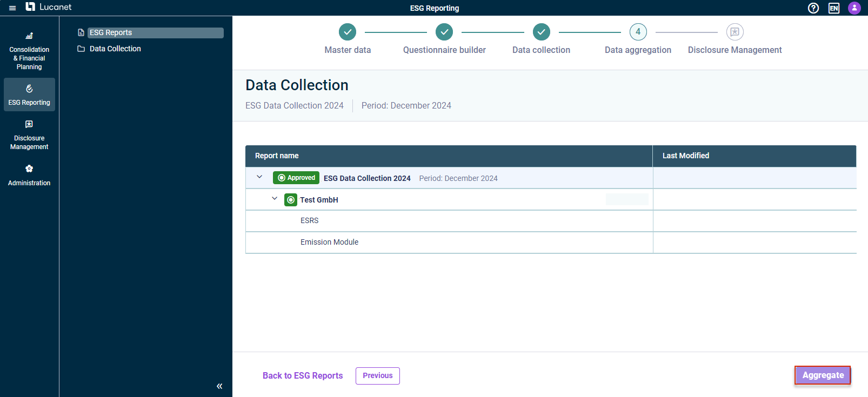Open the user profile avatar
This screenshot has width=868, height=397.
tap(854, 8)
